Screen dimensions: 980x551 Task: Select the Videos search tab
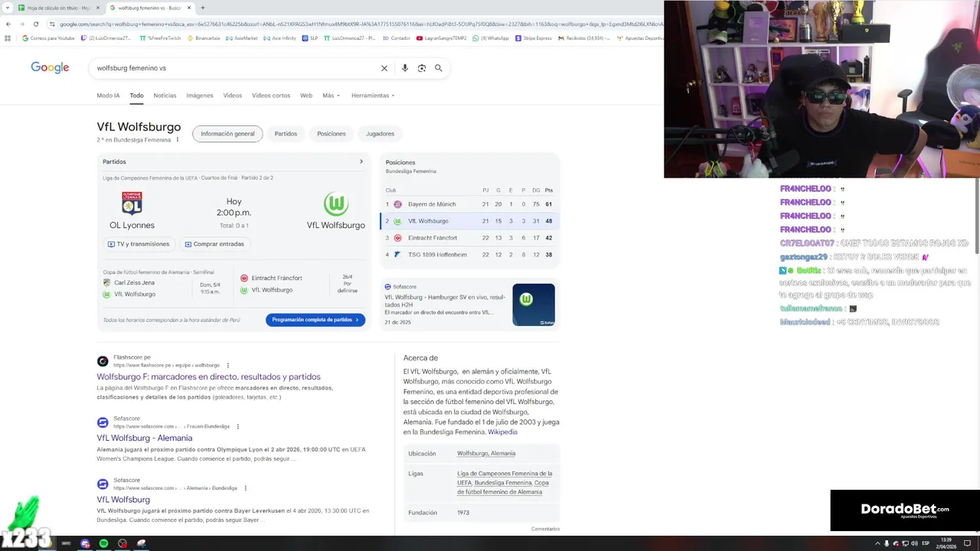pos(233,96)
